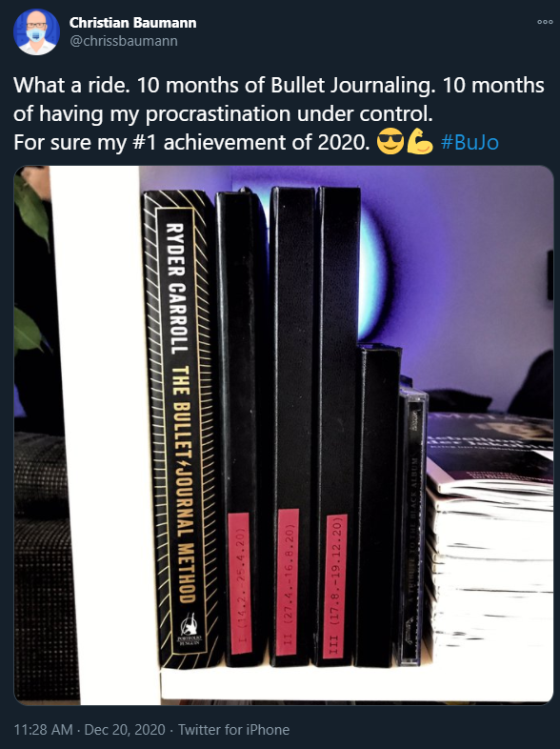Open the tweet's three-dot more menu

tap(545, 22)
